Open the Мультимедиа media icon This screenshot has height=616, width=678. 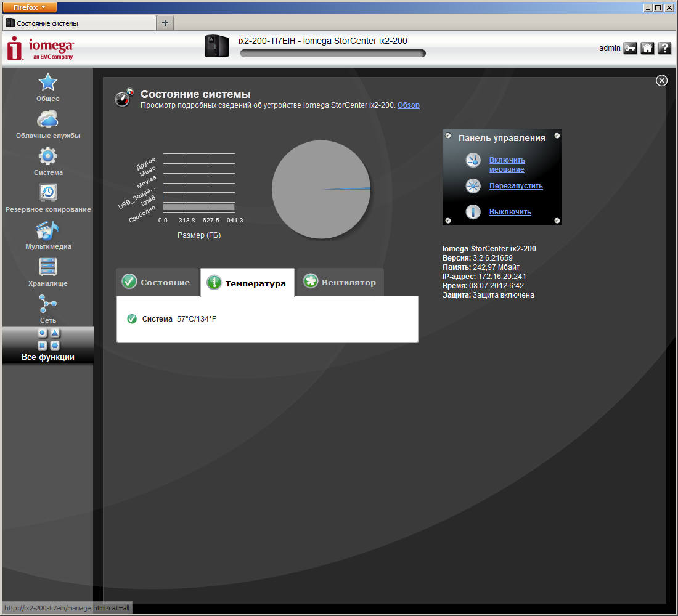pos(47,230)
